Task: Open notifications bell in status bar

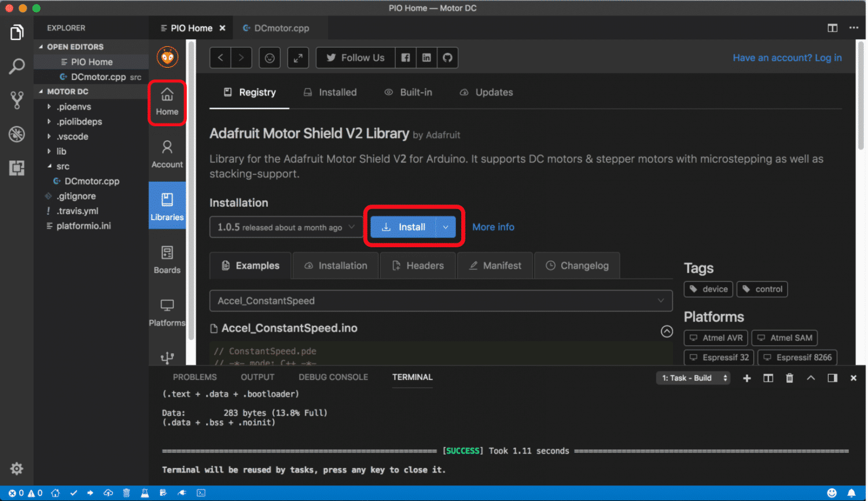Action: (851, 493)
